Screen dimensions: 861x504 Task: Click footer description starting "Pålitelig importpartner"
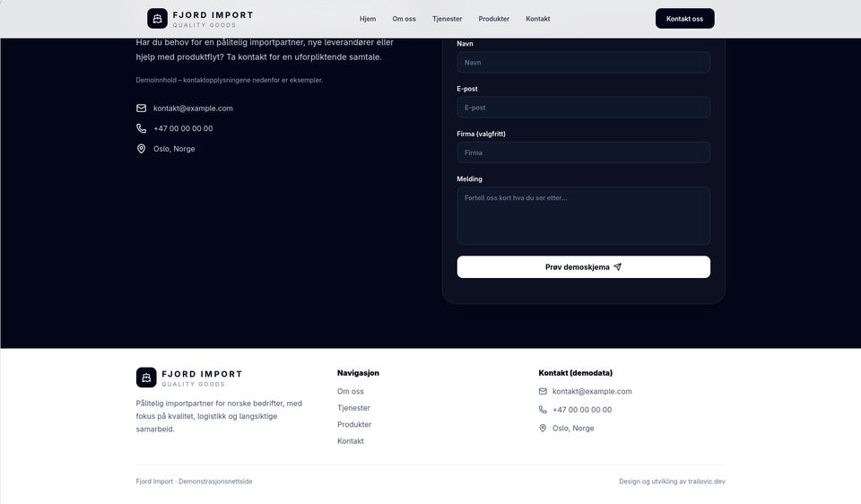[219, 416]
